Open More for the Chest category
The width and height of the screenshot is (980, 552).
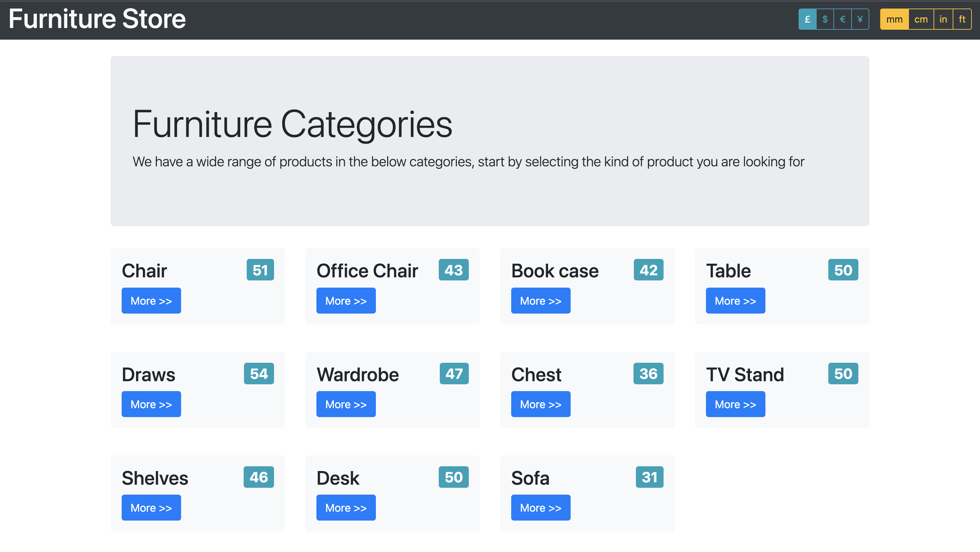[541, 404]
